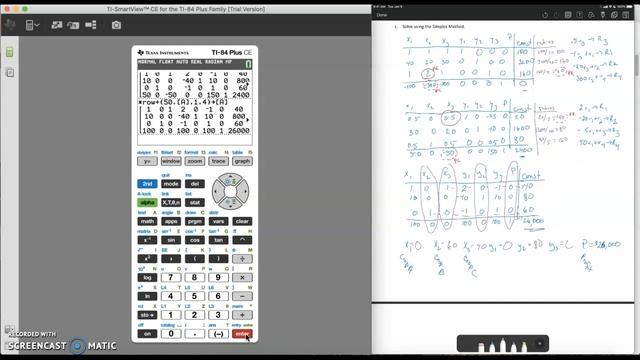Click the y= calculator key
Image resolution: width=640 pixels, height=360 pixels.
pyautogui.click(x=147, y=161)
